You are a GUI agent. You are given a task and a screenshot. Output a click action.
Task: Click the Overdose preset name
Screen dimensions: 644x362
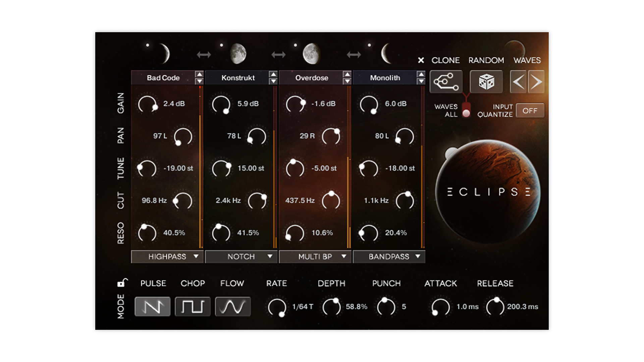[x=312, y=78]
